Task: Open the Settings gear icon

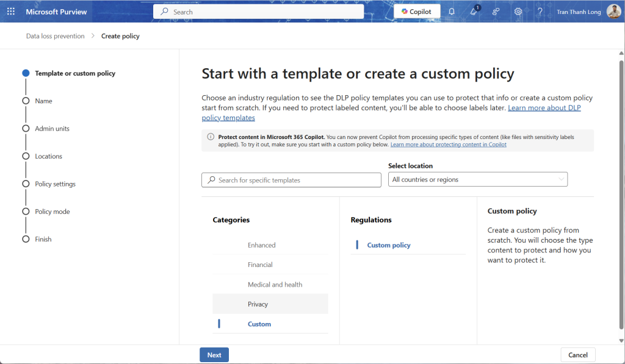Action: tap(518, 12)
